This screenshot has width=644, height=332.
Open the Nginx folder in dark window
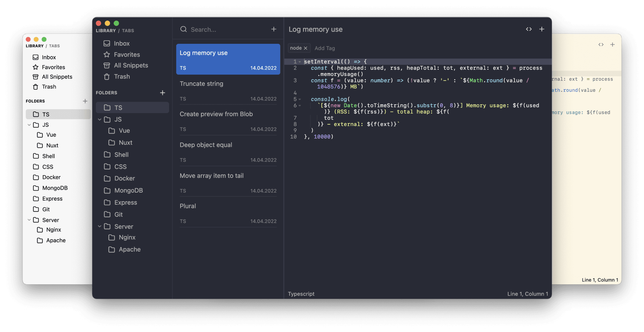(x=122, y=237)
